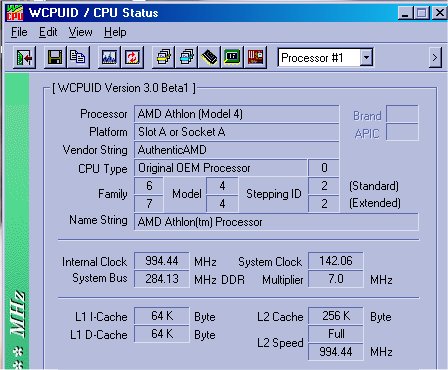Click the Save floppy disk icon
448x370 pixels.
pos(55,58)
